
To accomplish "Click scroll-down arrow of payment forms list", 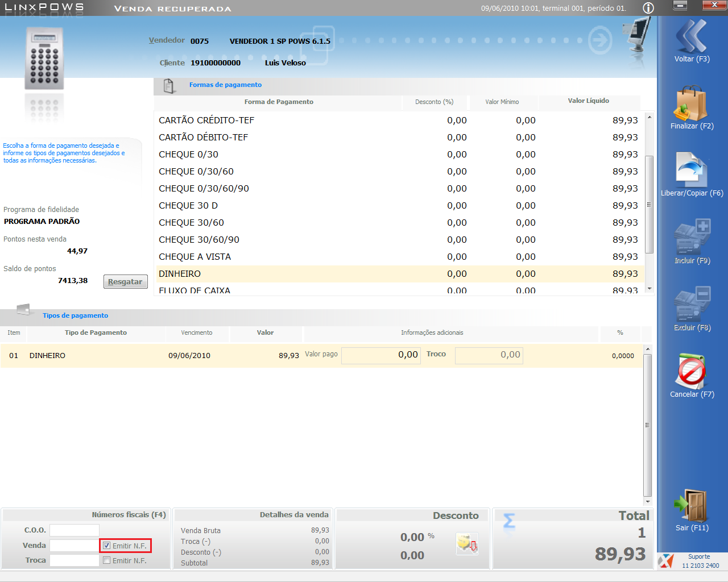I will [x=649, y=289].
